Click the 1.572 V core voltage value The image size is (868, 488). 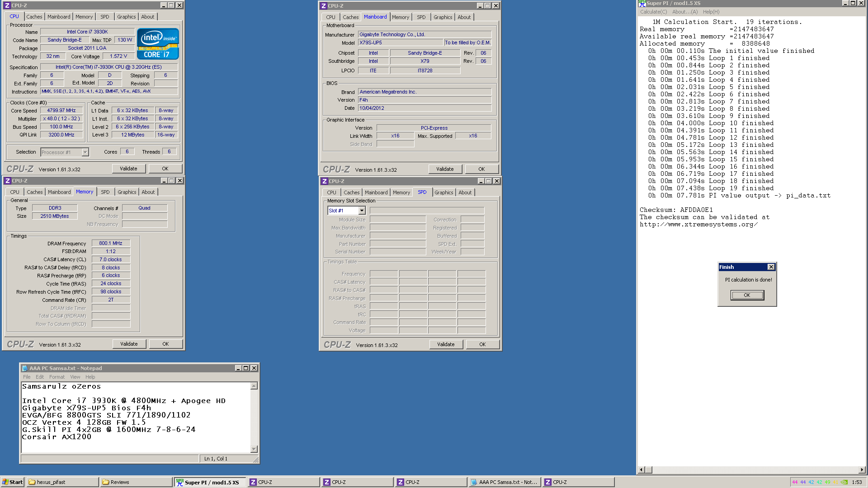coord(118,56)
